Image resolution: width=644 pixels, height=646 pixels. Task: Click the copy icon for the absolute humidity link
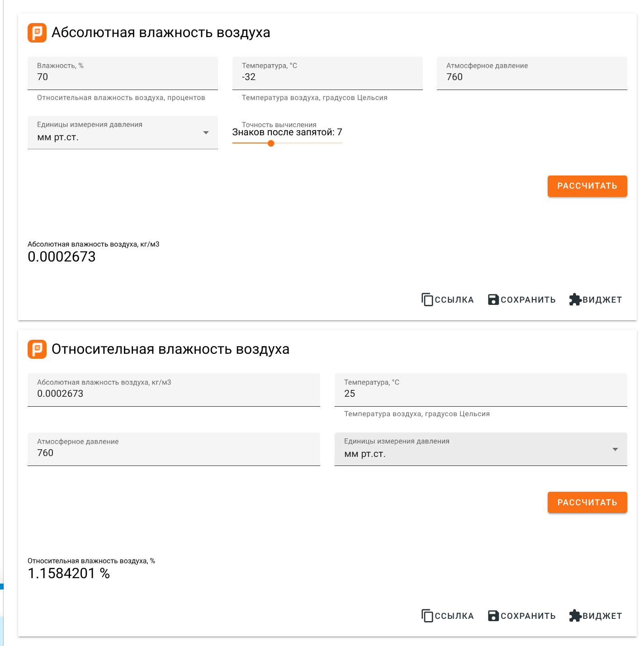[x=427, y=299]
